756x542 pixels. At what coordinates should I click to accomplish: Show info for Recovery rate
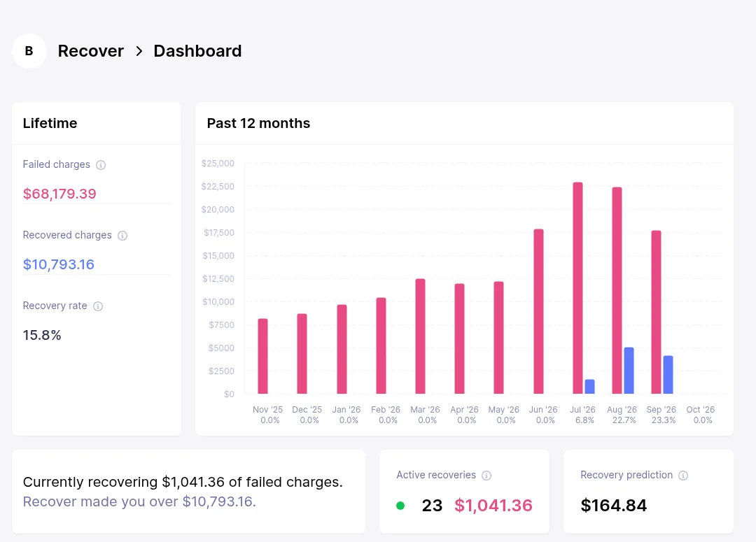pos(98,306)
